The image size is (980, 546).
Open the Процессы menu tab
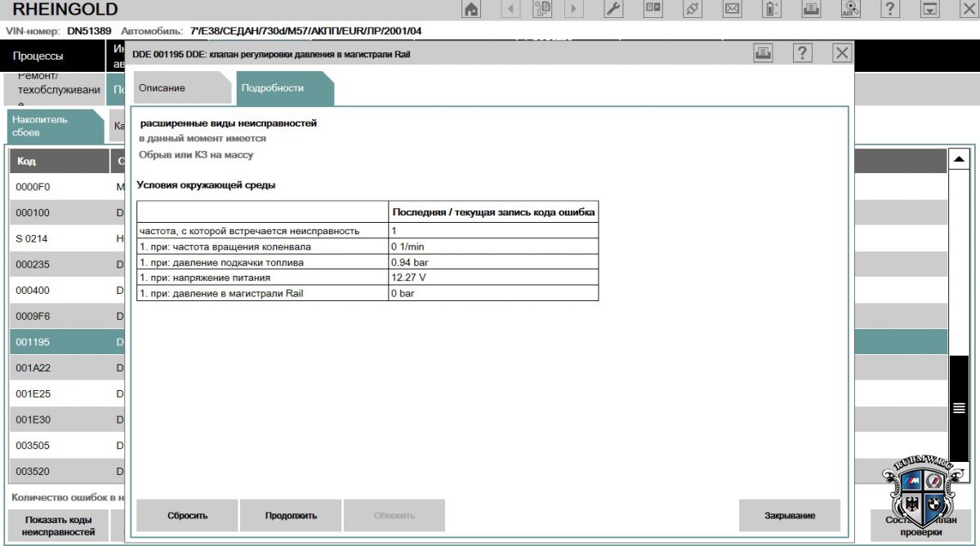(x=52, y=56)
